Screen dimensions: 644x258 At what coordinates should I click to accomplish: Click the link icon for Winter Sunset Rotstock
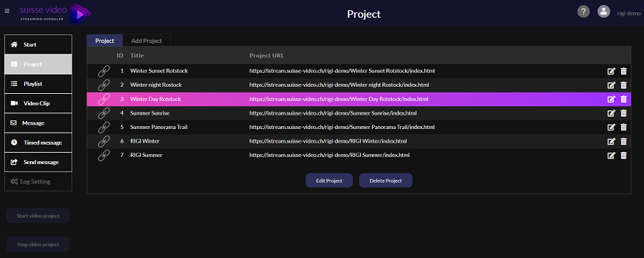point(104,71)
